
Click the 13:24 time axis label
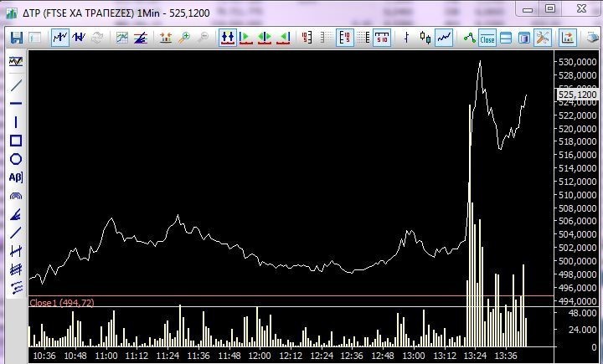(475, 356)
